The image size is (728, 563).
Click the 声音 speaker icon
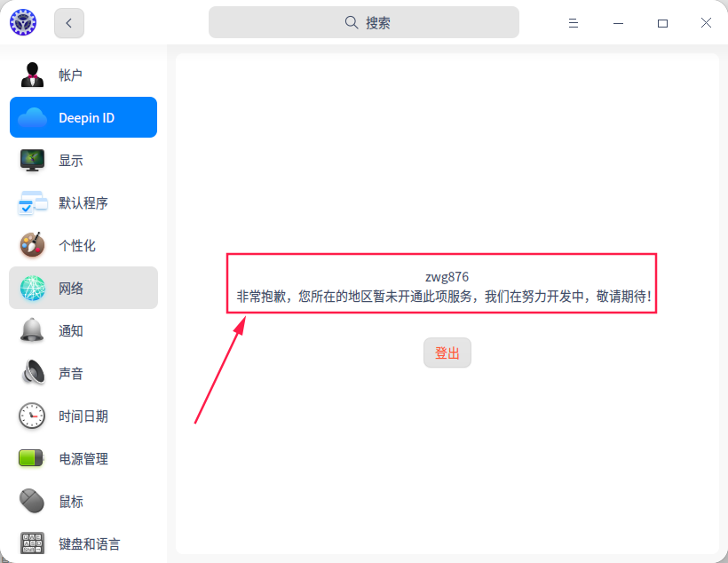point(33,373)
